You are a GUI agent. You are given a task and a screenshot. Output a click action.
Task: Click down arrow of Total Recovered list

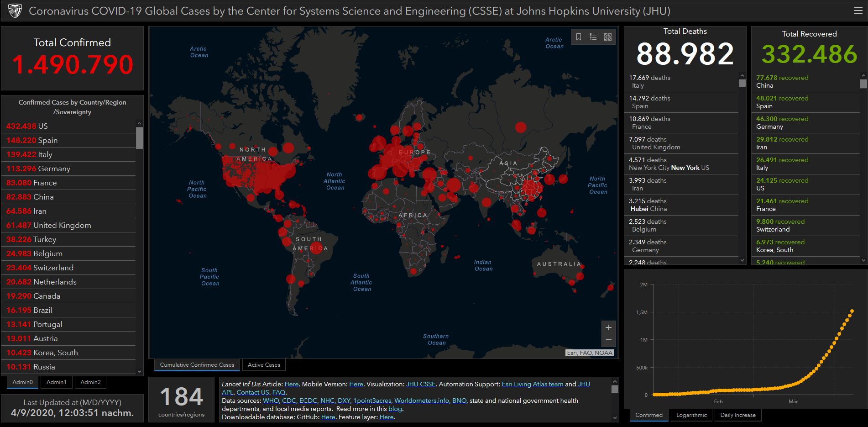[x=863, y=260]
